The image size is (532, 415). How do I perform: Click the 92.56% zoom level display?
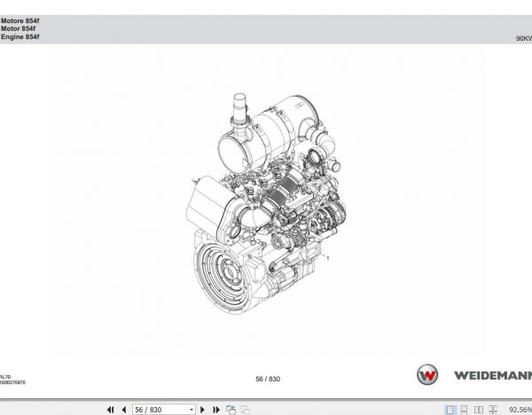[x=520, y=410]
